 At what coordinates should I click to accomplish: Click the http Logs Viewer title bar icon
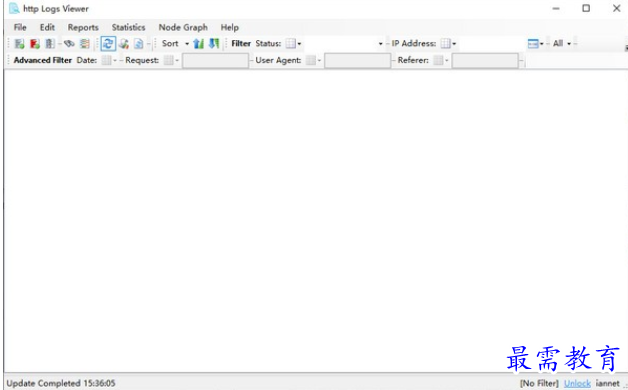pyautogui.click(x=14, y=8)
